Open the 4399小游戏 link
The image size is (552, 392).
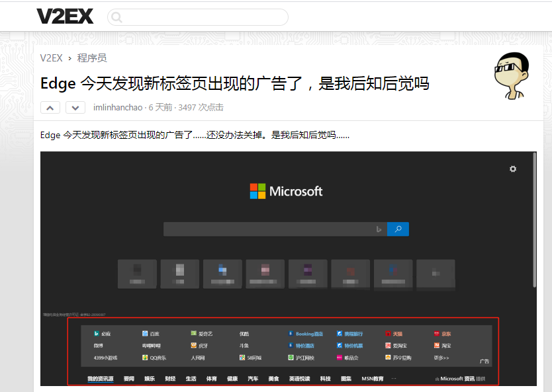pos(105,358)
